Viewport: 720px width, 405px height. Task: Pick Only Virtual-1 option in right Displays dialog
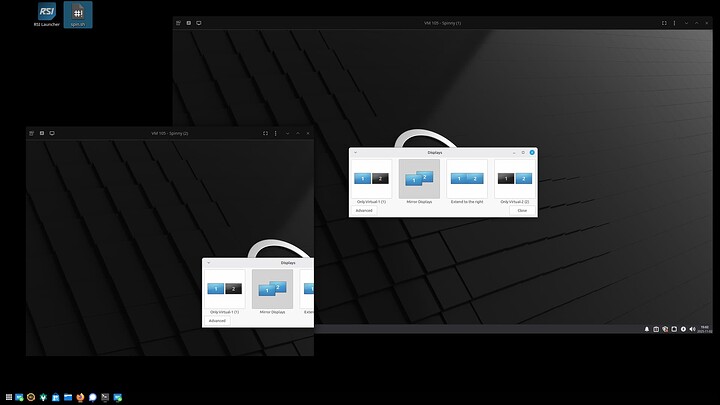coord(371,181)
